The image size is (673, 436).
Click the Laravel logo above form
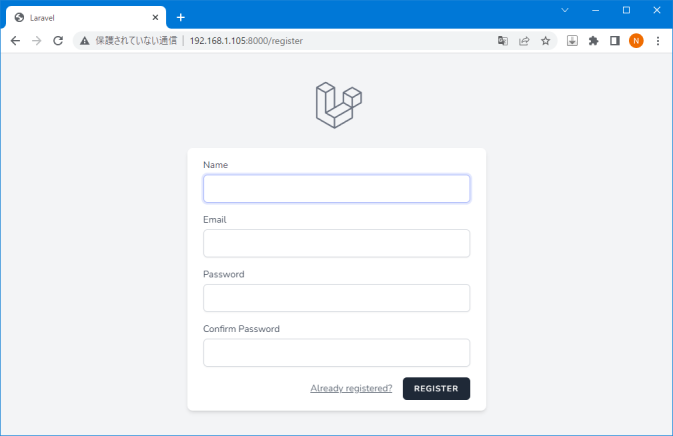[x=339, y=105]
